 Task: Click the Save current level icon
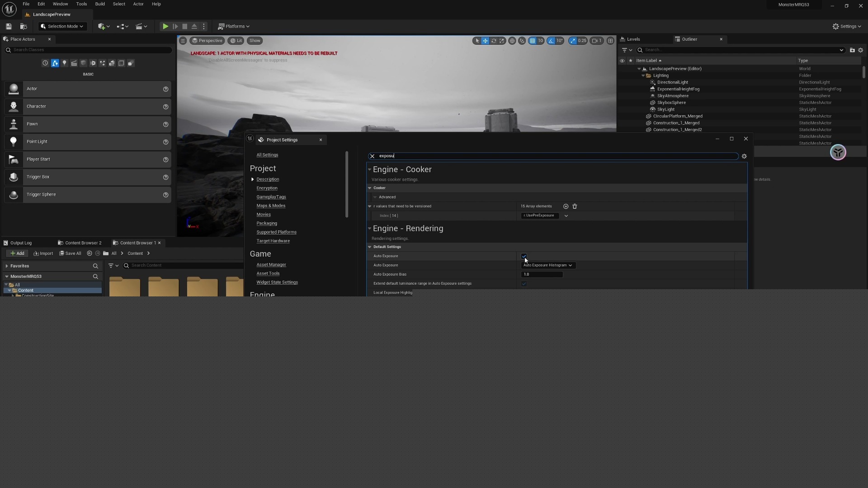(9, 27)
